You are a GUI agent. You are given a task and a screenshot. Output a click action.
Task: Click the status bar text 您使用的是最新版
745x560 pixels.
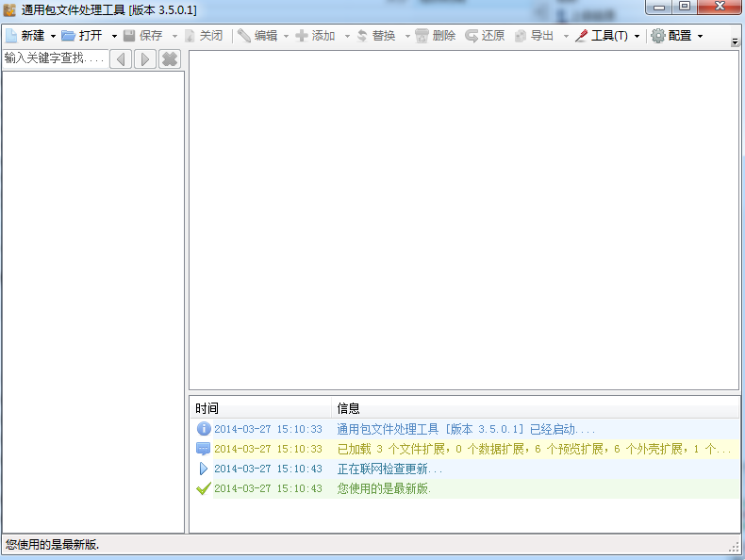[x=52, y=545]
